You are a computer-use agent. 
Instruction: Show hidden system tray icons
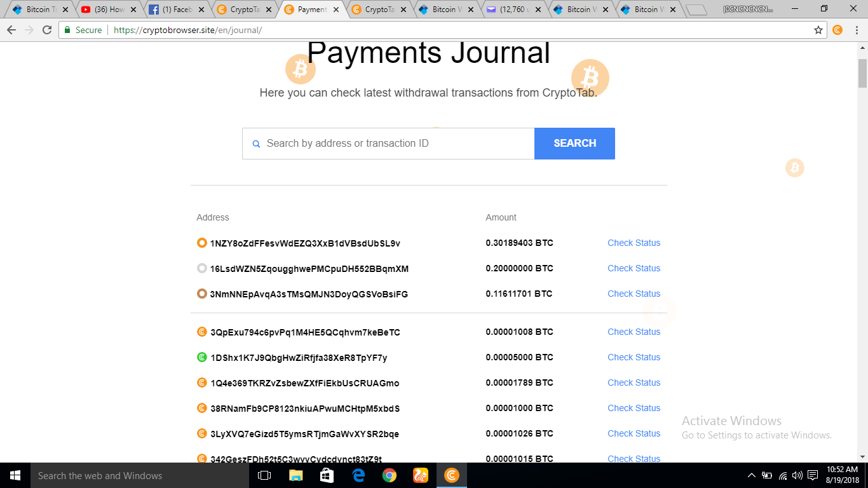point(752,475)
